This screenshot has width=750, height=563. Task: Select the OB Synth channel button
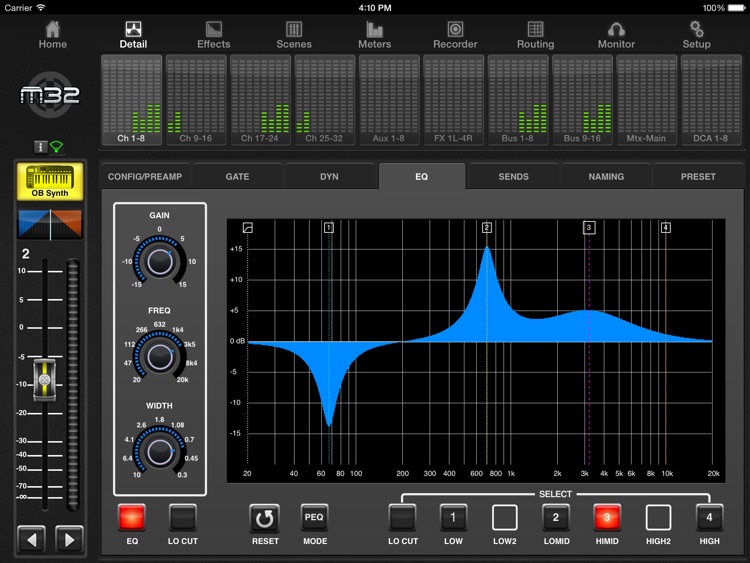pos(50,182)
